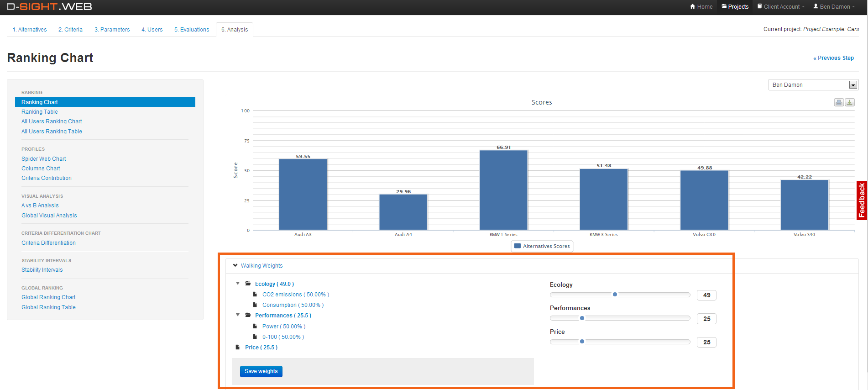Click the Performances weight value field
868x390 pixels.
706,319
